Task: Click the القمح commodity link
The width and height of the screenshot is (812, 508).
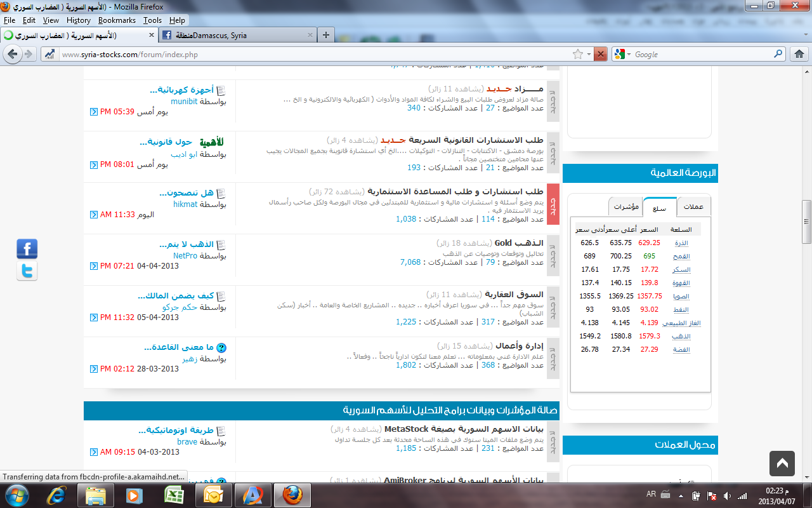Action: pos(681,257)
